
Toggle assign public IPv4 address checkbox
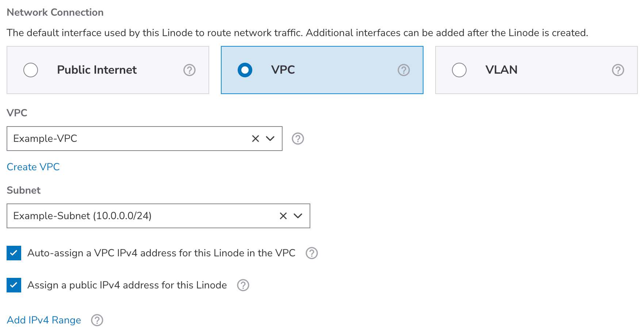pos(14,285)
